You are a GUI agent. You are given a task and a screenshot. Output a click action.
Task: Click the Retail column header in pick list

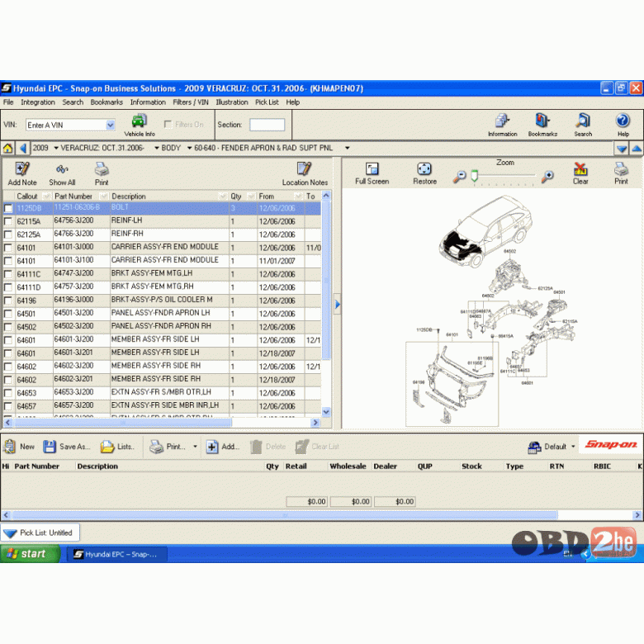296,466
